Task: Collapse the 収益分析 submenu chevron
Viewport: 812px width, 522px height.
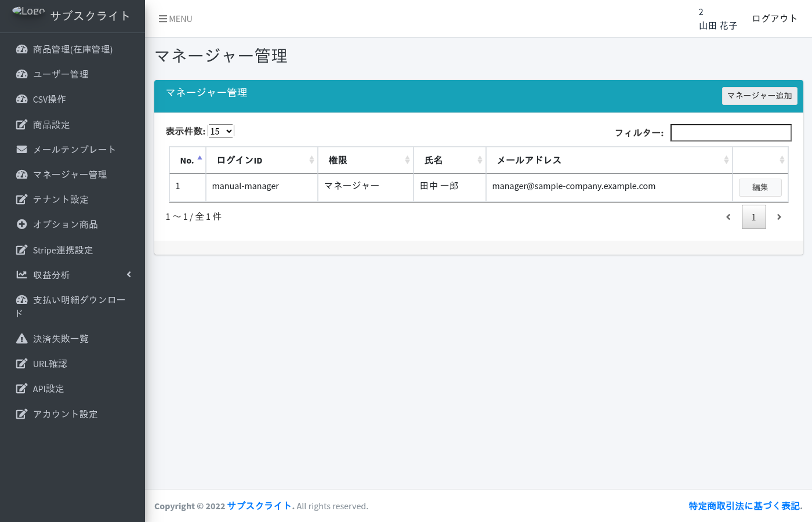Action: 128,274
